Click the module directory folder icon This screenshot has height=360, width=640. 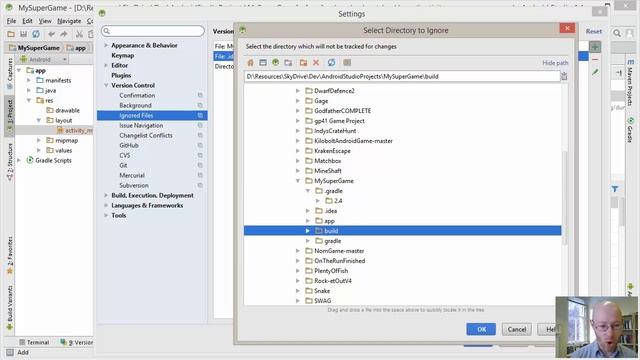(x=288, y=62)
